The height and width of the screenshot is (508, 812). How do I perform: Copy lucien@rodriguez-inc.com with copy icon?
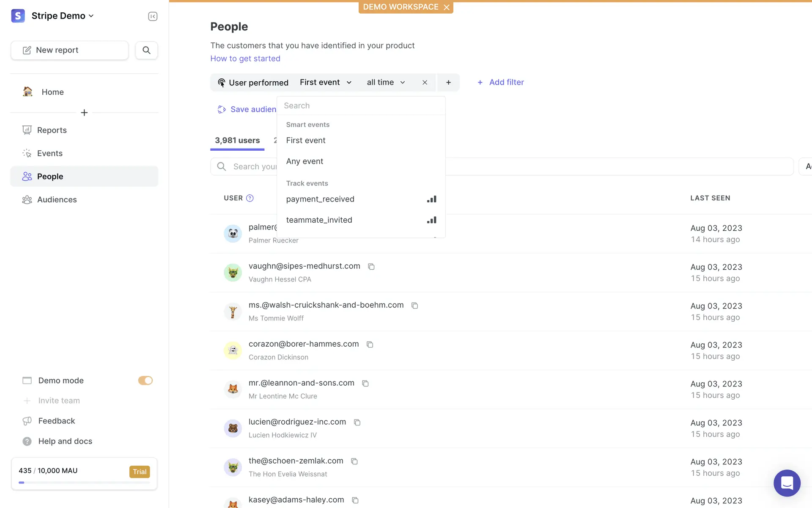(x=357, y=422)
